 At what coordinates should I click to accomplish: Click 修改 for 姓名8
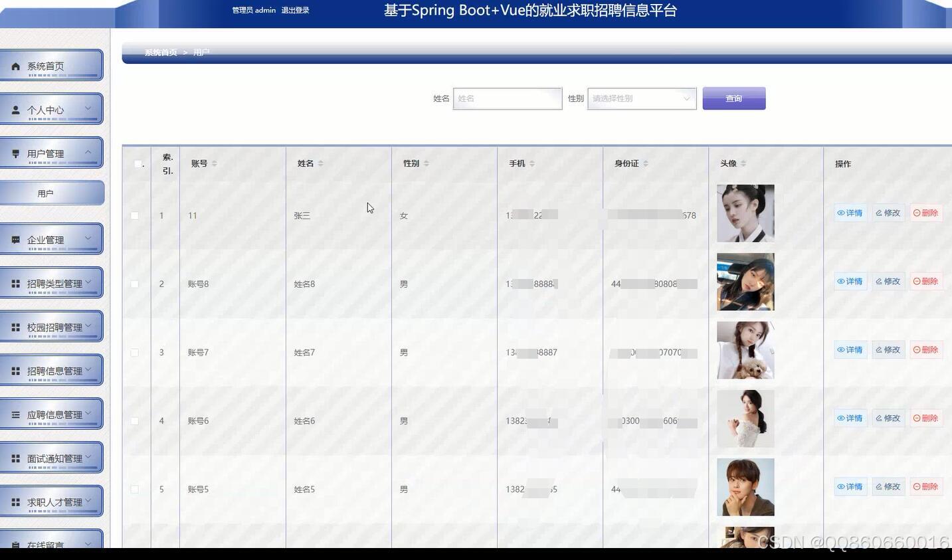point(888,282)
